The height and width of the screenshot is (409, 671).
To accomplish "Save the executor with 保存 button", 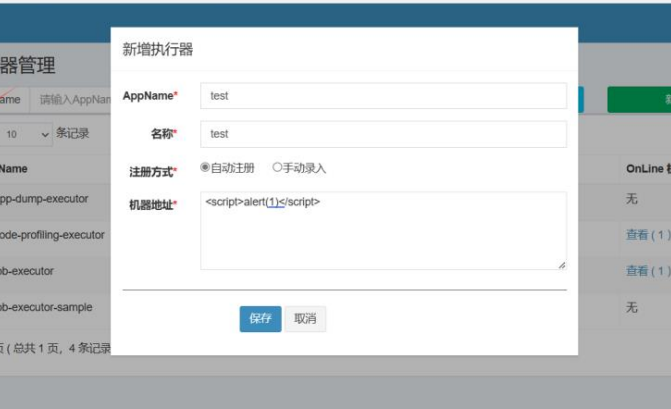I will point(260,319).
